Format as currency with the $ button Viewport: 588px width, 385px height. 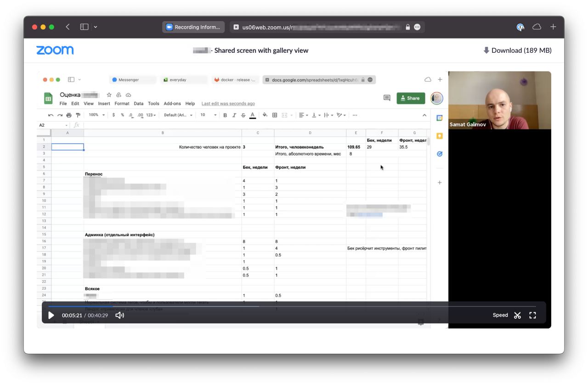click(113, 115)
